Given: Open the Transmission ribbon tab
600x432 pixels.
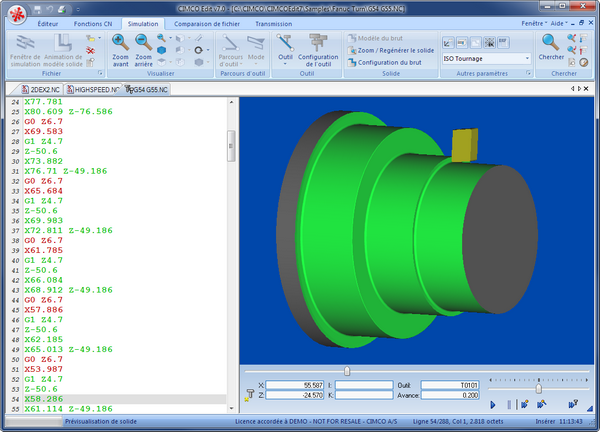Looking at the screenshot, I should [x=274, y=24].
